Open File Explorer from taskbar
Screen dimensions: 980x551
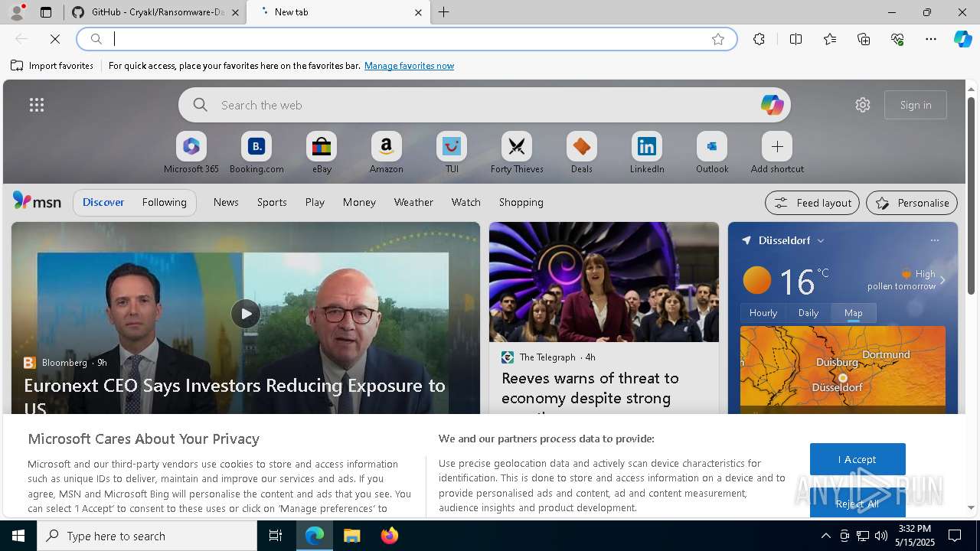coord(351,536)
